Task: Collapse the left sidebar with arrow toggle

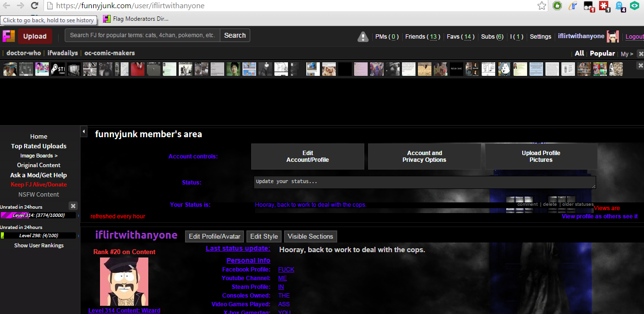Action: pyautogui.click(x=84, y=131)
